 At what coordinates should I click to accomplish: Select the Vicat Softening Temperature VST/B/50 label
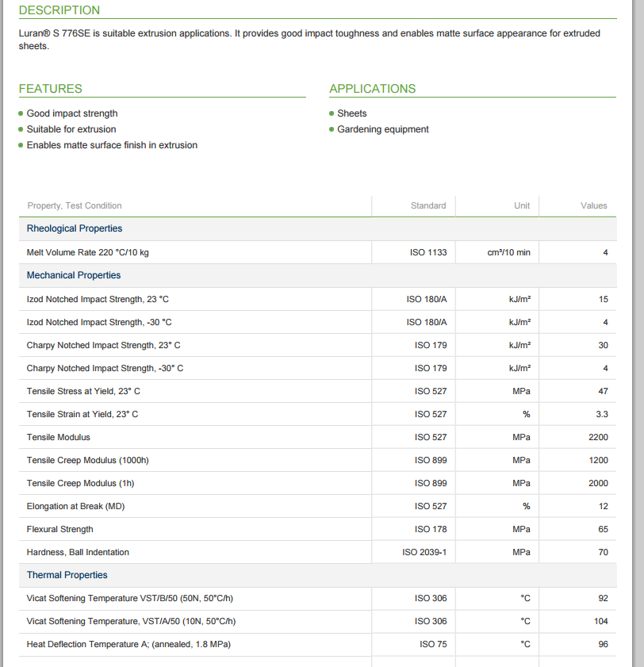(x=130, y=598)
